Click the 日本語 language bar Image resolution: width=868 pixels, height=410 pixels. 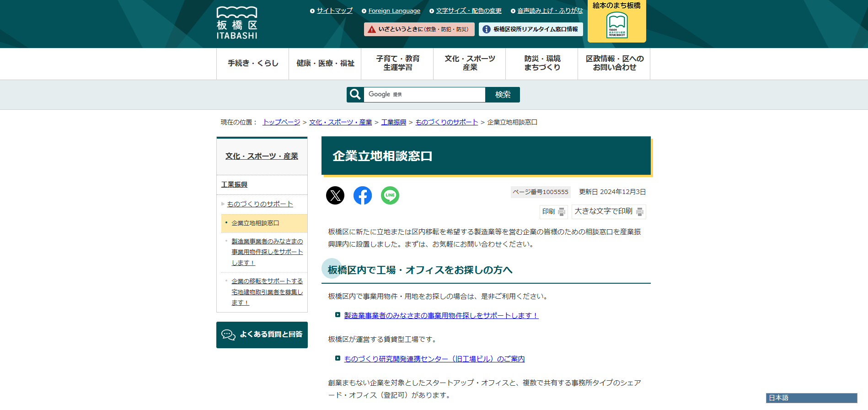click(x=812, y=398)
